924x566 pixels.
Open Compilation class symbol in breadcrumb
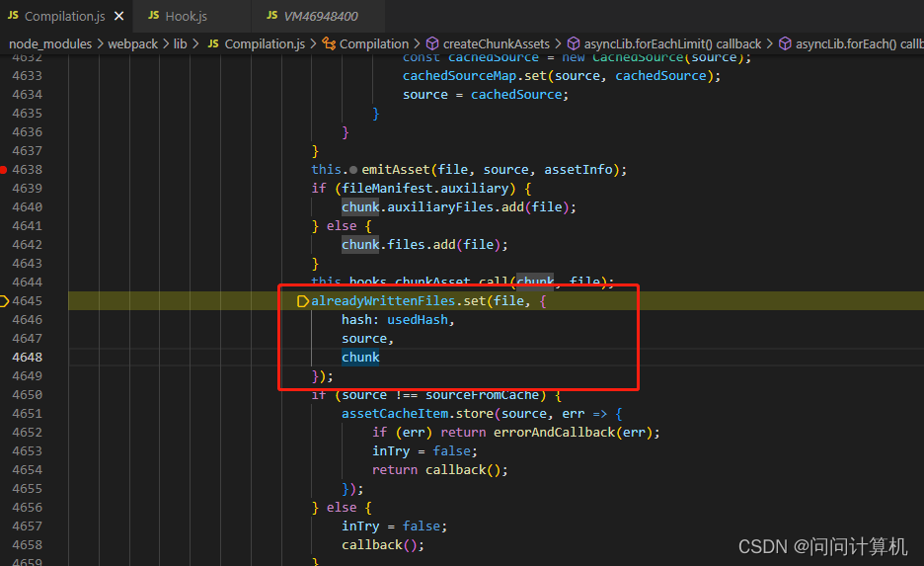coord(365,44)
